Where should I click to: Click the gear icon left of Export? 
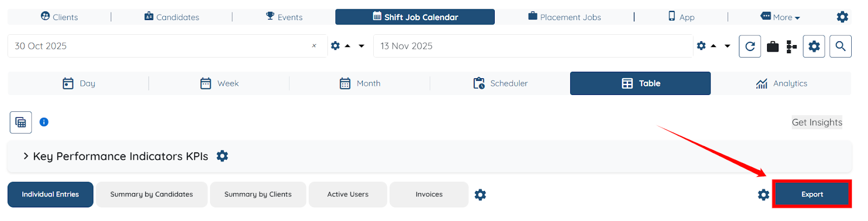[x=763, y=194]
